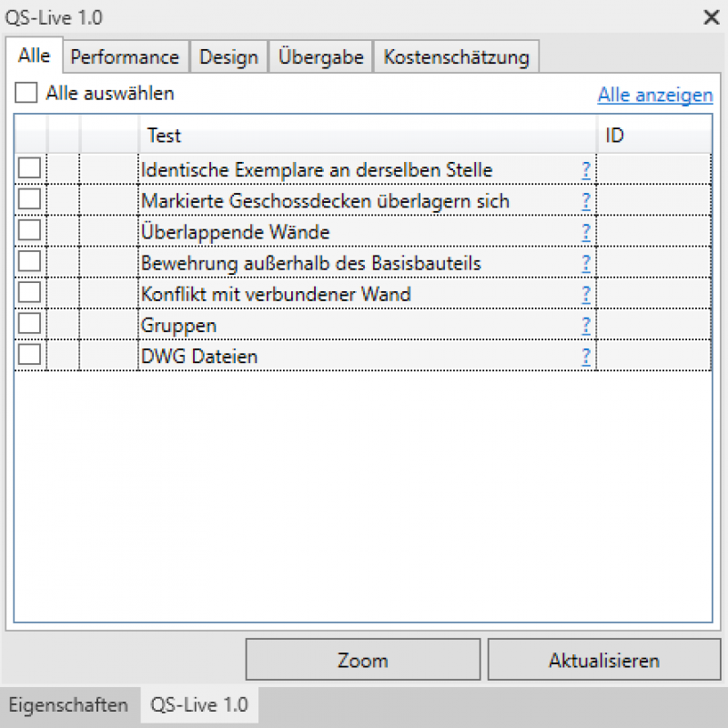Click question mark next to Gruppen
Screen dimensions: 728x728
(x=587, y=326)
